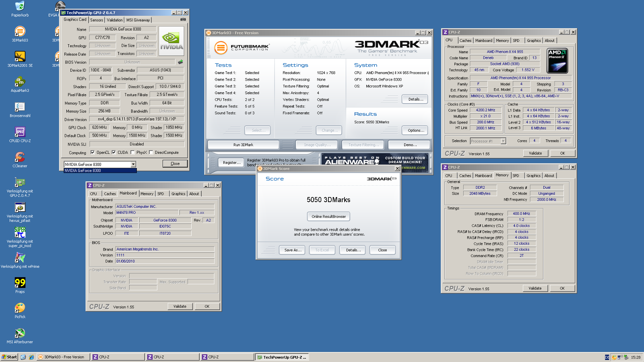
Task: Open System Details... in 3DMark03
Action: pos(415,99)
